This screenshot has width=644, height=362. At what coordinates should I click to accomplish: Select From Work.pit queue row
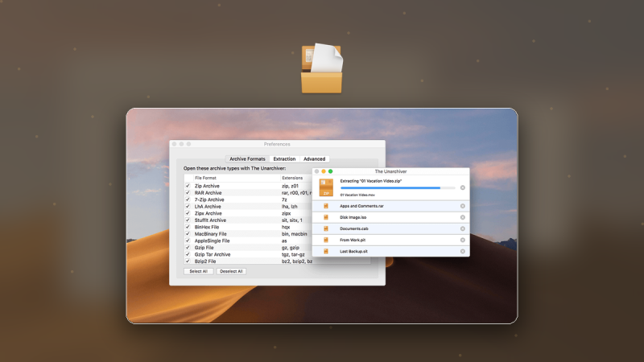coord(390,240)
